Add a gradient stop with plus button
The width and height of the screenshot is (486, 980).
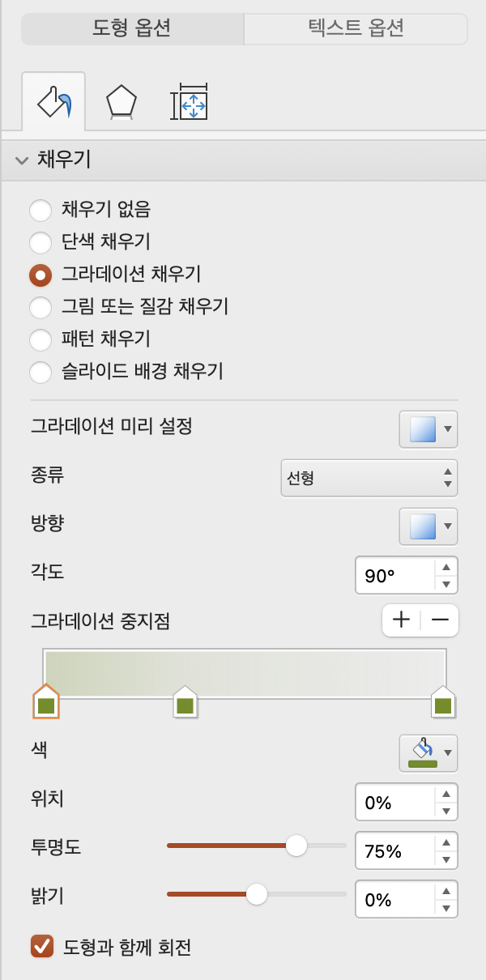click(x=401, y=620)
